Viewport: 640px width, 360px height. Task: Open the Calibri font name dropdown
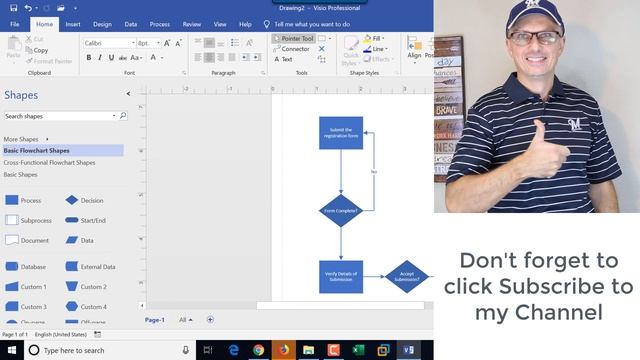pyautogui.click(x=133, y=43)
